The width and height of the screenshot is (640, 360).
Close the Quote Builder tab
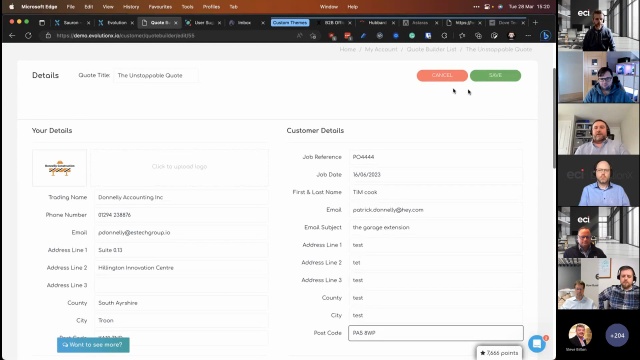176,23
